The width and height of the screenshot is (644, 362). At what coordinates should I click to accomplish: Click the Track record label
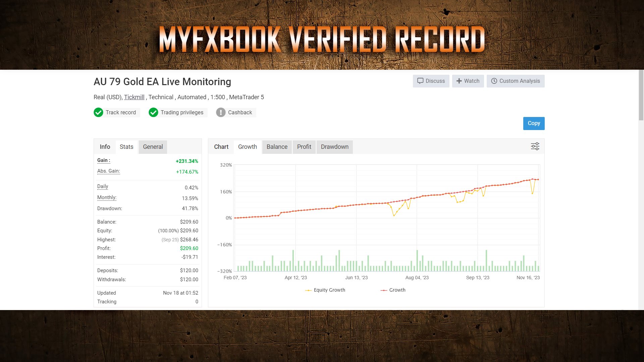click(x=121, y=113)
